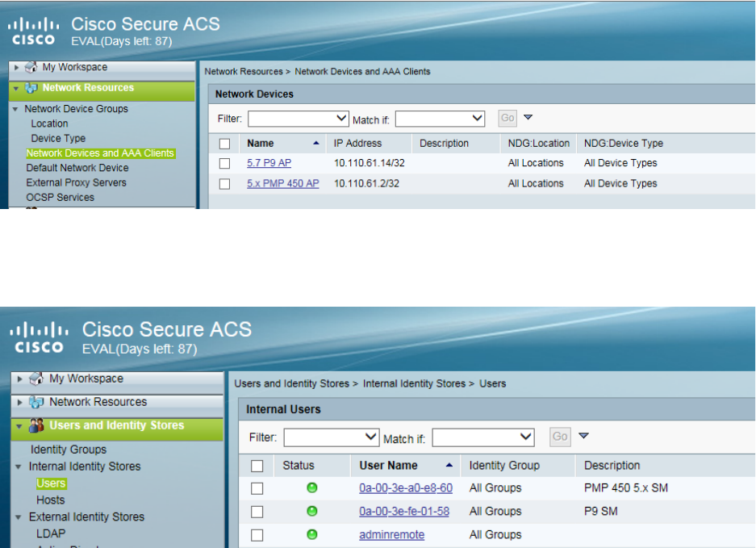The image size is (756, 548).
Task: Click Network Resources icon in top panel
Action: (31, 88)
